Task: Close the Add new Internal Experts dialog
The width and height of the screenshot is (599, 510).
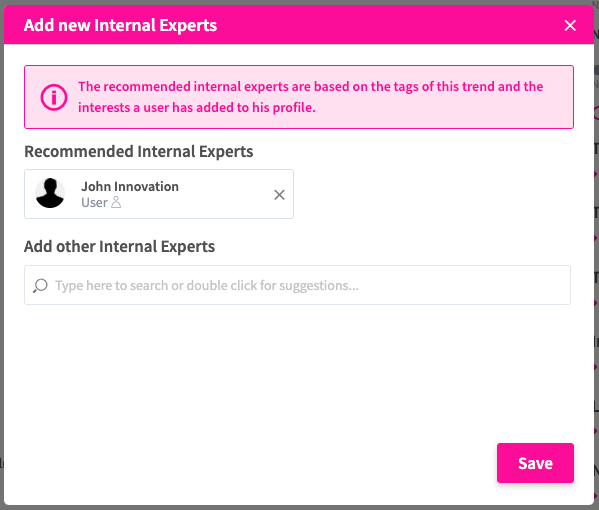Action: [x=570, y=26]
